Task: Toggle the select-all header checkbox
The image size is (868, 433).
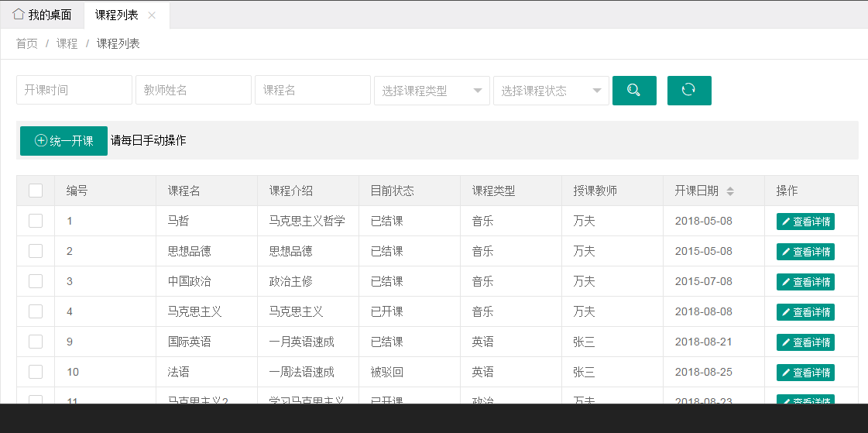Action: tap(36, 191)
